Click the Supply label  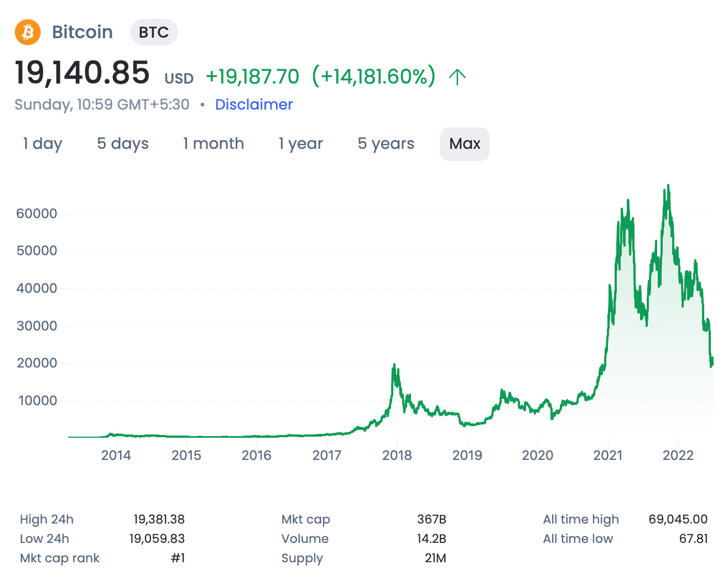[x=302, y=558]
